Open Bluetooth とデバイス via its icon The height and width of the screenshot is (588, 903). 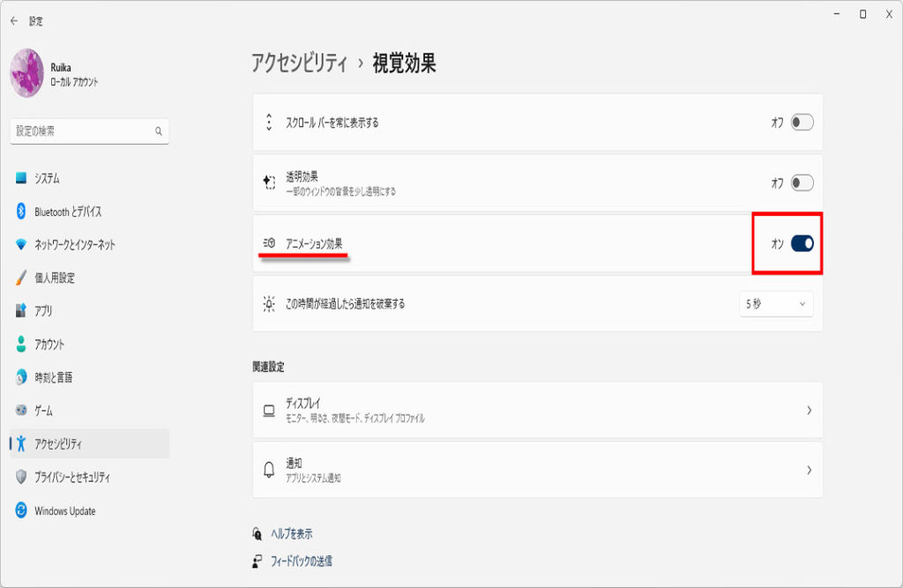[x=22, y=212]
